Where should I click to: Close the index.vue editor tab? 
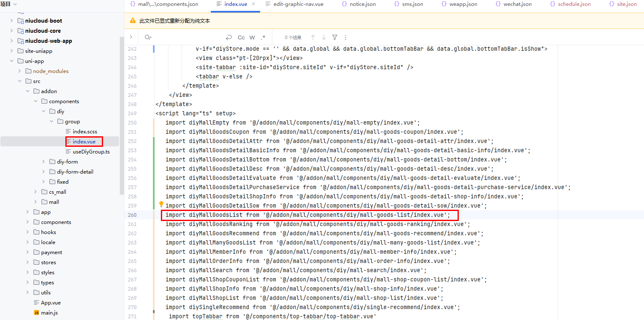253,4
